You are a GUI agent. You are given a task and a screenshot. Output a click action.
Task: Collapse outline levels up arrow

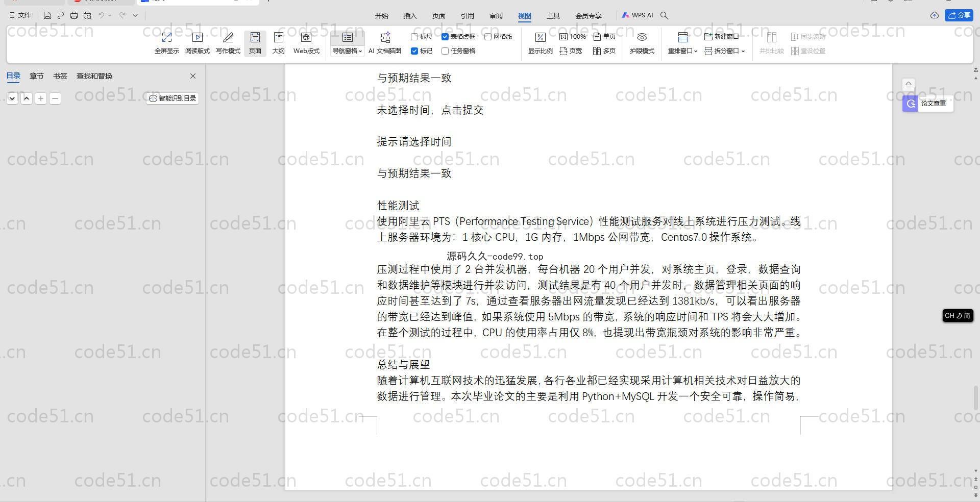(x=27, y=98)
